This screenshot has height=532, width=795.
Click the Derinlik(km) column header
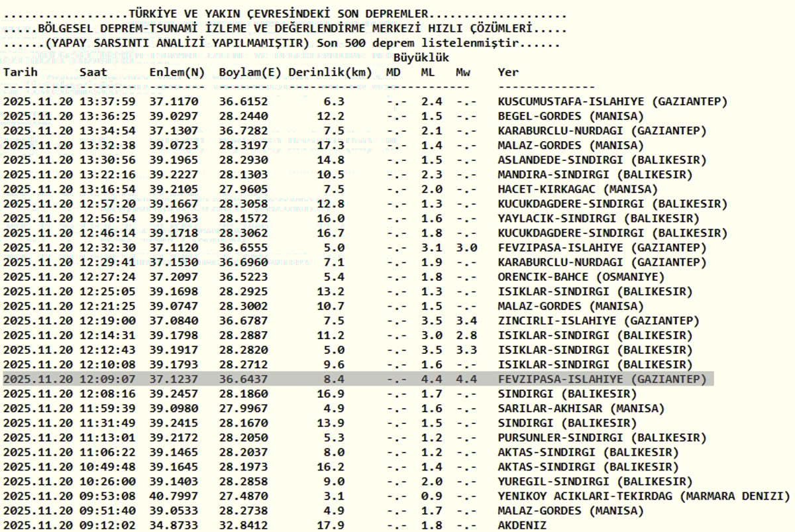(x=330, y=72)
